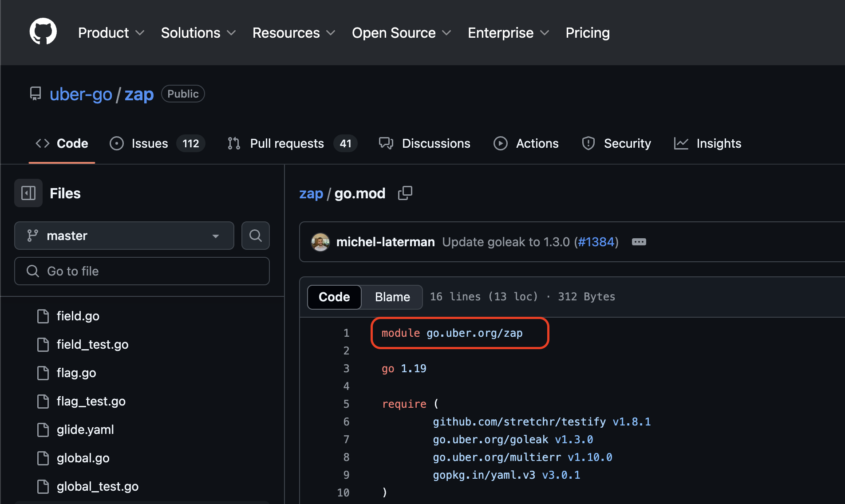Click github.com/stretchr/testify v1.8.1 line
The height and width of the screenshot is (504, 845).
[542, 422]
